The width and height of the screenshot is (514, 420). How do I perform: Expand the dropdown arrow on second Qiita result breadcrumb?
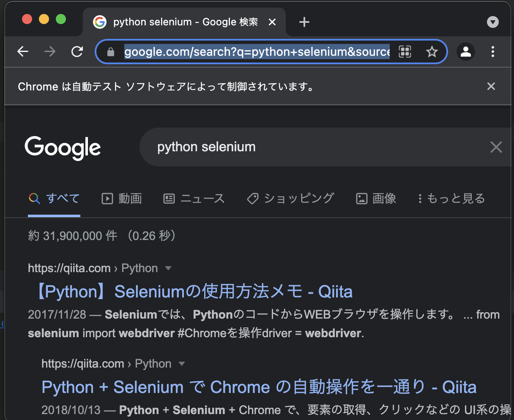(182, 363)
